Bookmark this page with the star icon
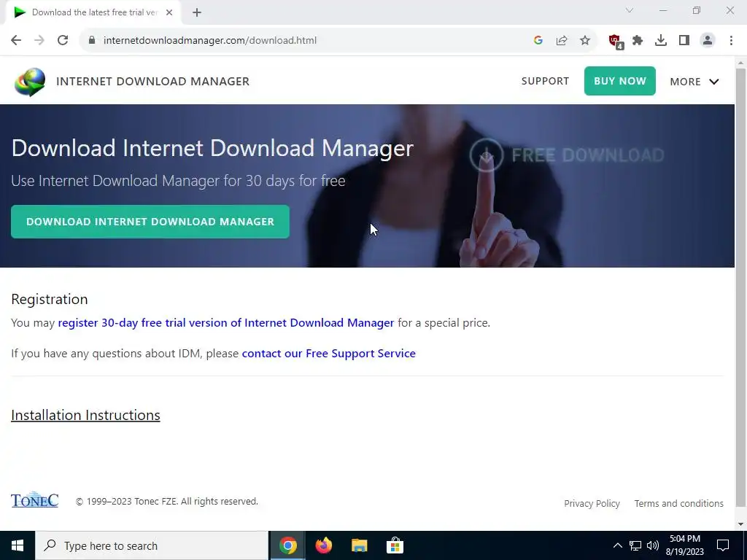 [585, 40]
